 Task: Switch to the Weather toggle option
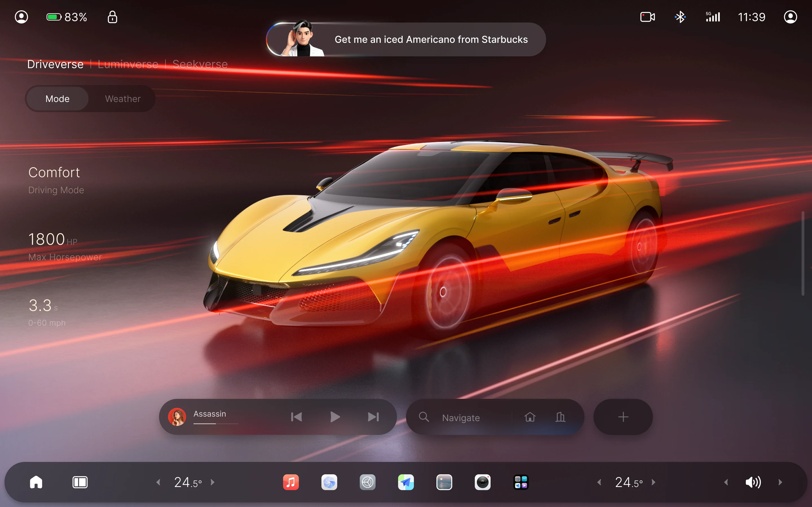tap(123, 99)
